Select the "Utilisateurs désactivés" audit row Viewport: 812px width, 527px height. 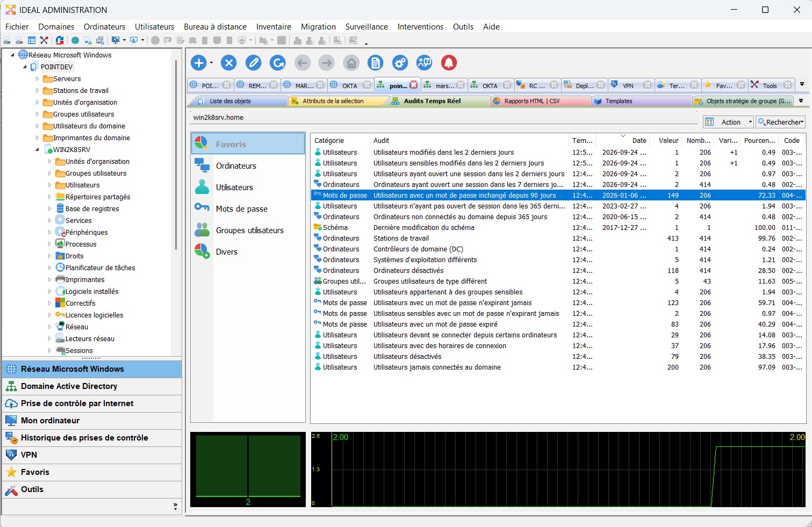click(x=558, y=356)
